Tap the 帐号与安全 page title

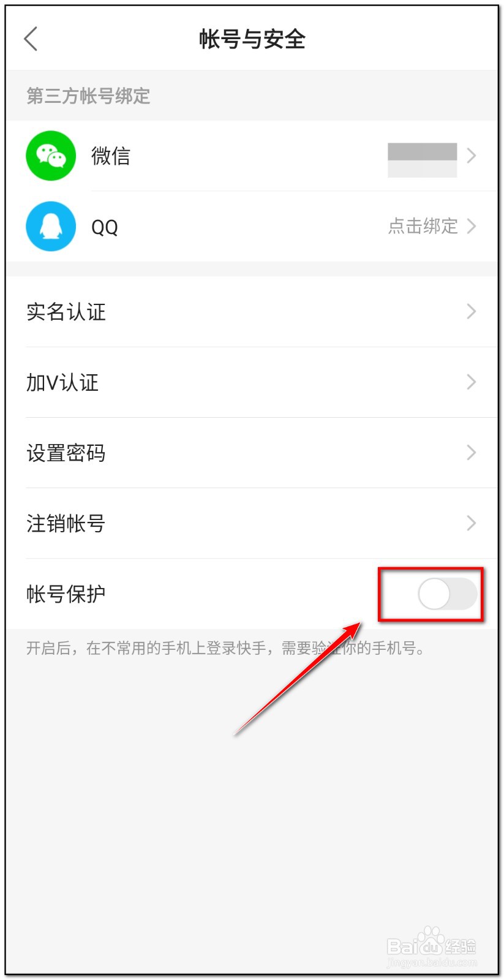click(252, 39)
